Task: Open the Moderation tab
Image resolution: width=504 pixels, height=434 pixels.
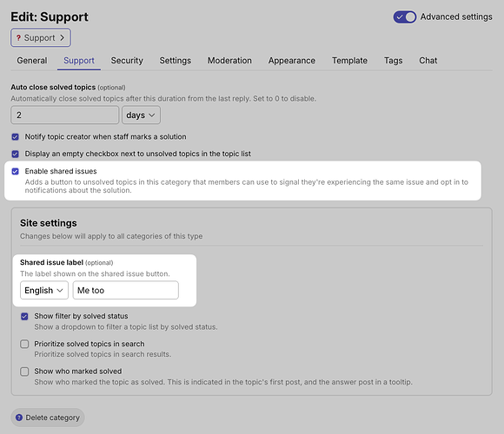Action: point(229,61)
